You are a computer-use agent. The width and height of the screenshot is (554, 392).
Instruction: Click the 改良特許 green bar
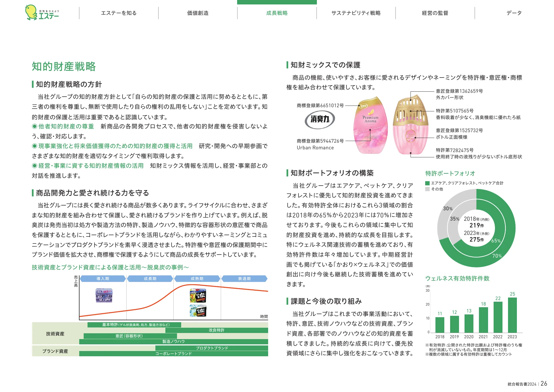[217, 330]
